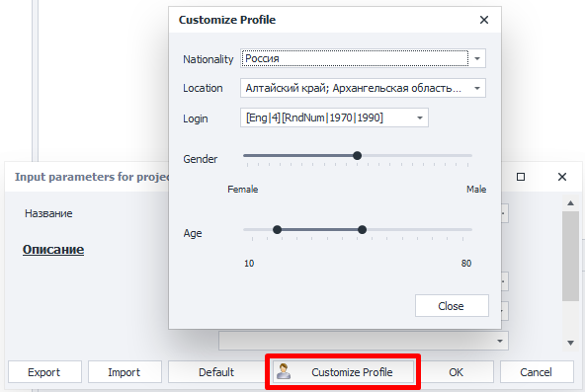Click the Gender label

click(201, 159)
